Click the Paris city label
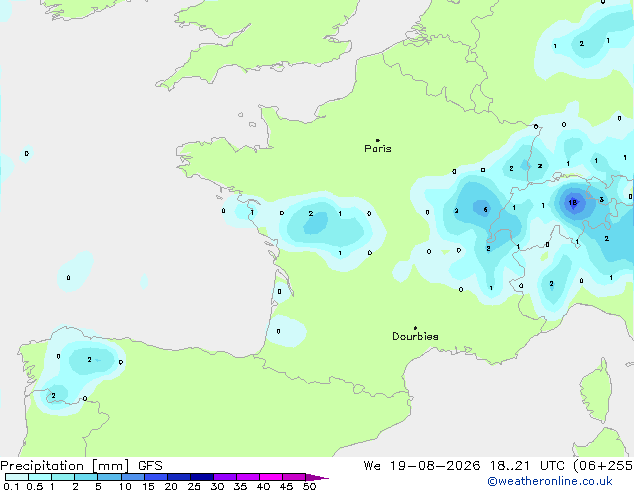Image resolution: width=634 pixels, height=490 pixels. click(x=378, y=148)
